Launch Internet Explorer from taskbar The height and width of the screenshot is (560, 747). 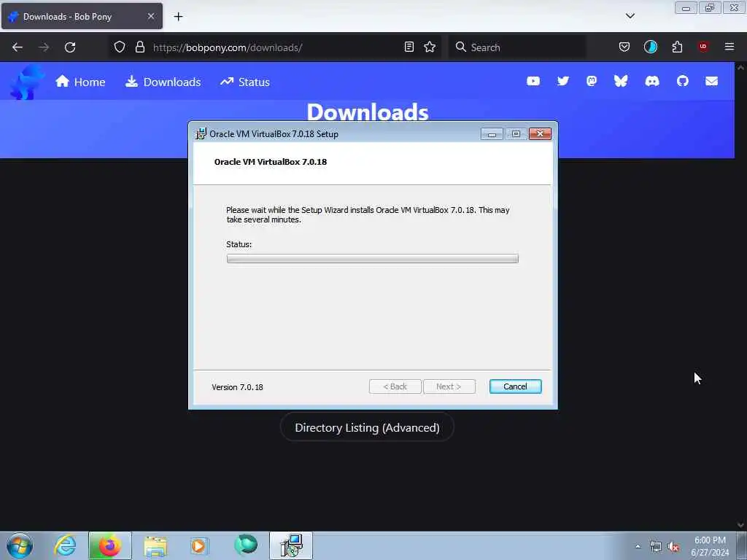tap(65, 545)
